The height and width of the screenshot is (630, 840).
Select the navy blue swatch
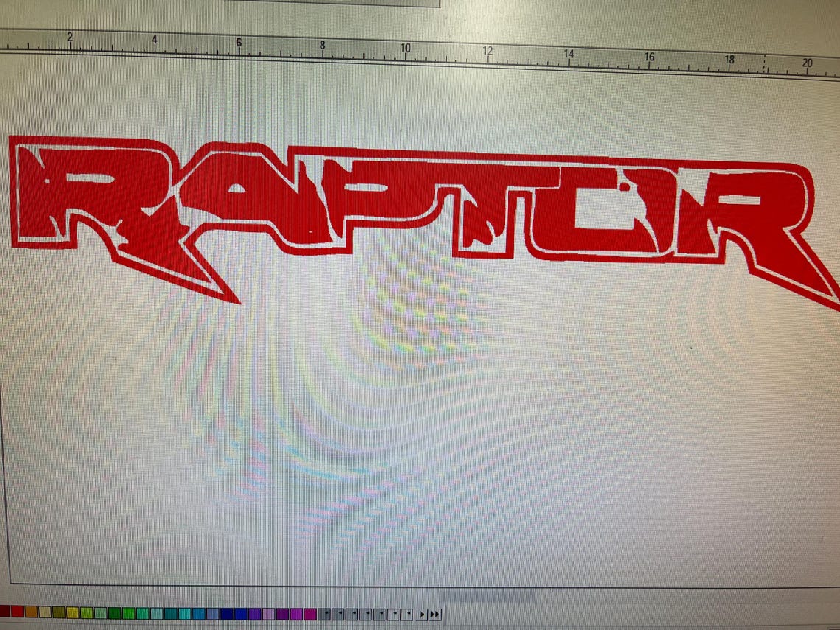click(227, 613)
